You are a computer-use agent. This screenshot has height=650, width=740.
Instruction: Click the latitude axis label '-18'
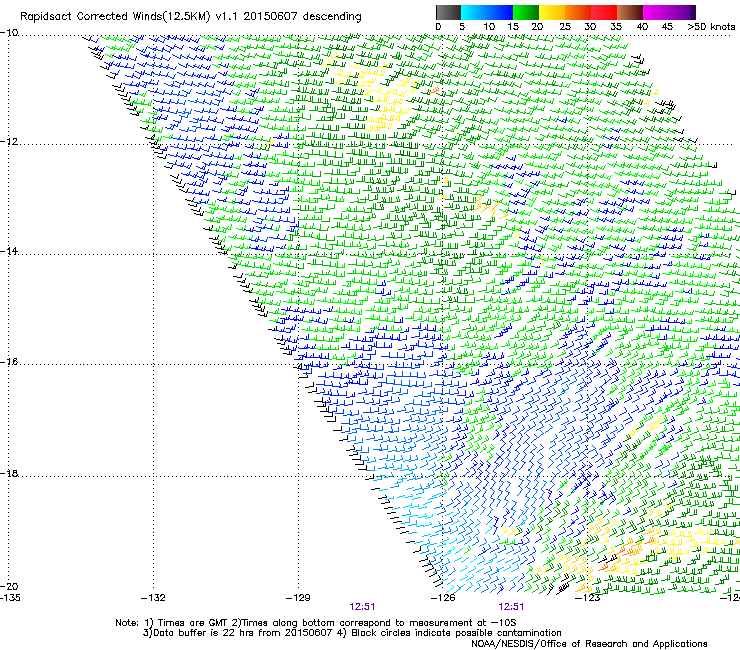9,473
